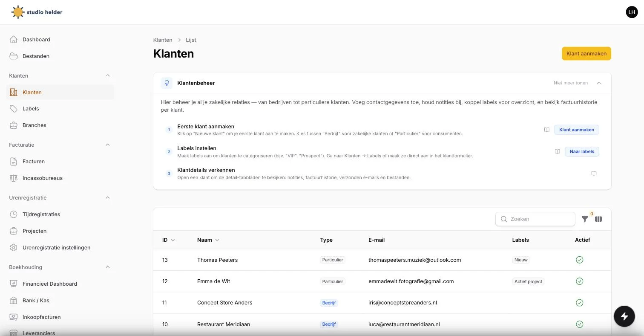Click the Actief project label badge
The height and width of the screenshot is (336, 644).
[x=529, y=281]
